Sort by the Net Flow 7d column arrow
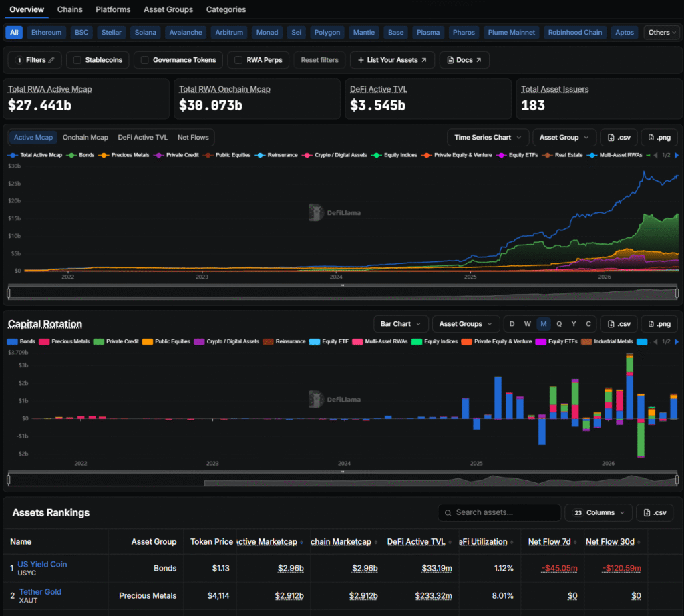 575,542
